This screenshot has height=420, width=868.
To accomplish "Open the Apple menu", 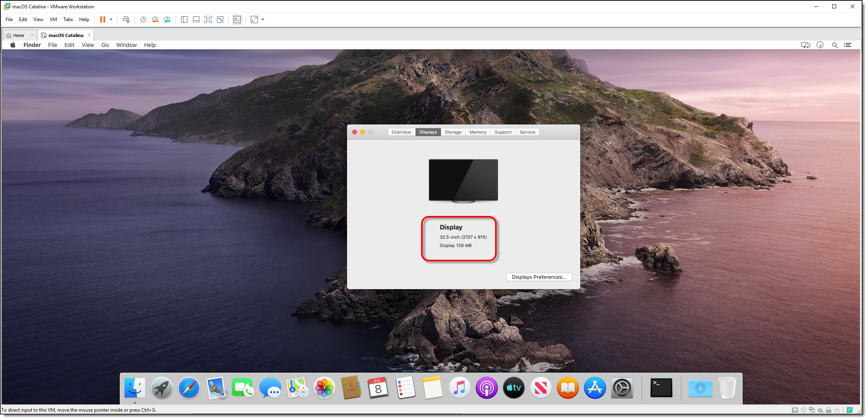I will [x=13, y=45].
